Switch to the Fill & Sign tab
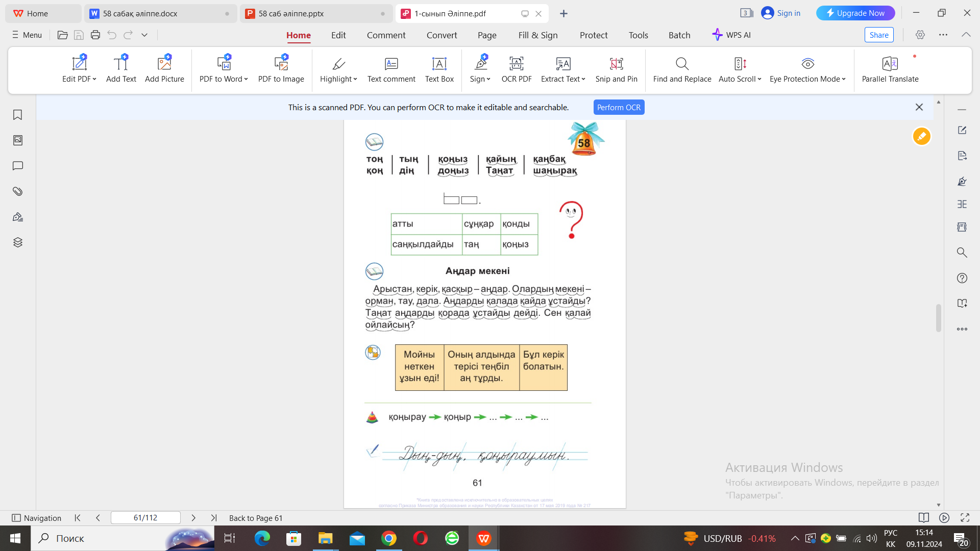The image size is (980, 551). (537, 35)
